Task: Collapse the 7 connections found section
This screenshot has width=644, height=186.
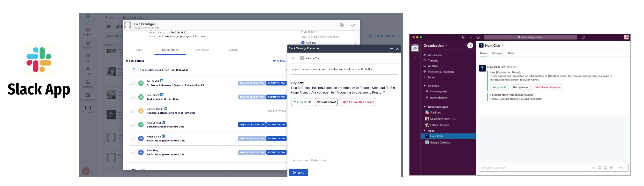Action: coord(286,70)
